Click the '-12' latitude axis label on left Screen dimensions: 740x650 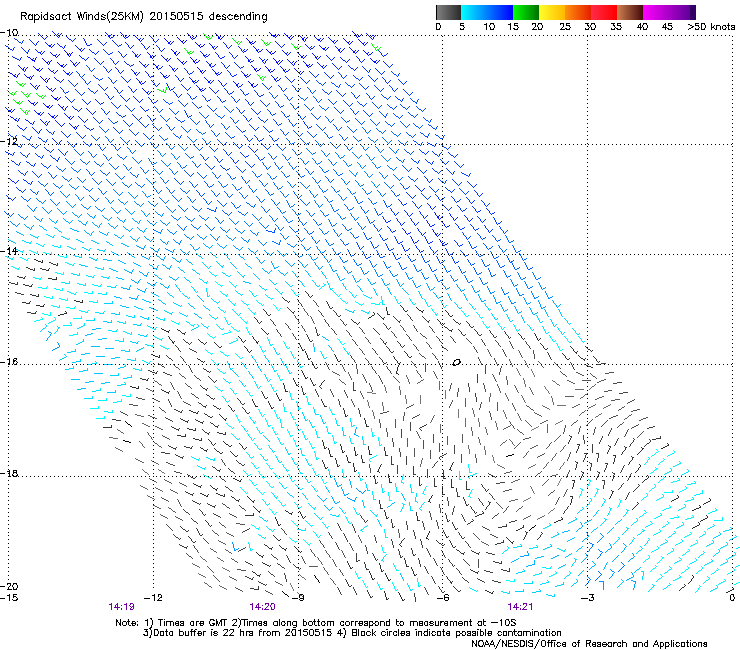pos(9,142)
